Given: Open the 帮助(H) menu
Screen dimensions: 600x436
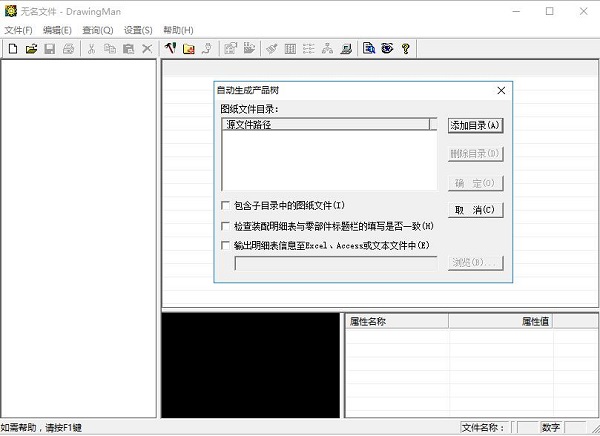Looking at the screenshot, I should click(178, 30).
